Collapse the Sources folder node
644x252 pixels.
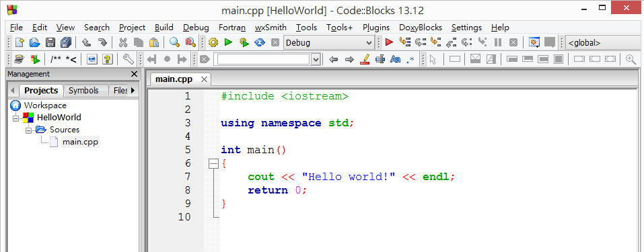click(x=29, y=130)
